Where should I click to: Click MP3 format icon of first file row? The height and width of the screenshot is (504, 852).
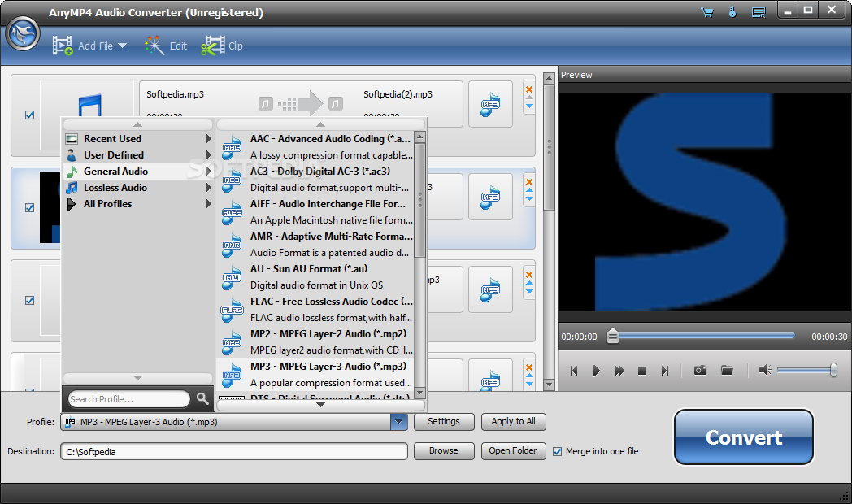coord(490,104)
